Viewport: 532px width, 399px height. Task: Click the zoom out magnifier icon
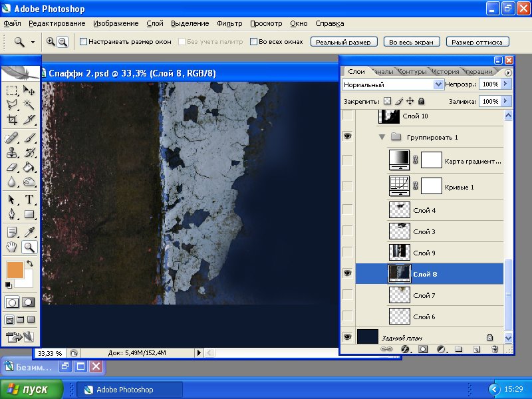[63, 41]
